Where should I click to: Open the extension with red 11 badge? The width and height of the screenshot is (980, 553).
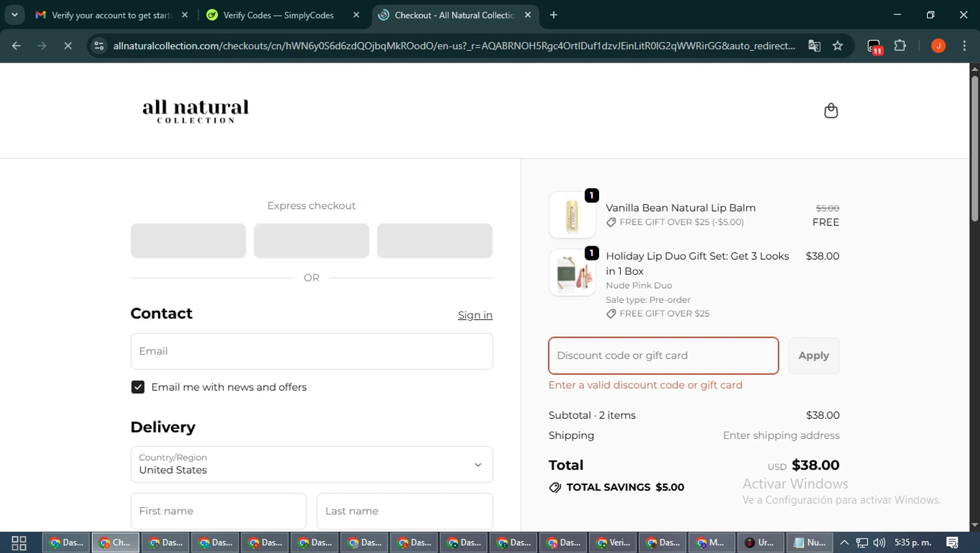point(875,46)
